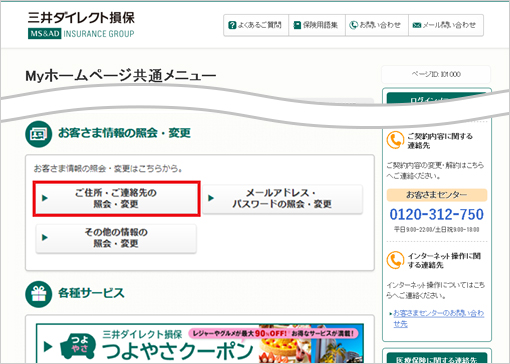Viewport: 510px width, 364px height.
Task: Open メール問い合わせ link
Action: point(446,25)
